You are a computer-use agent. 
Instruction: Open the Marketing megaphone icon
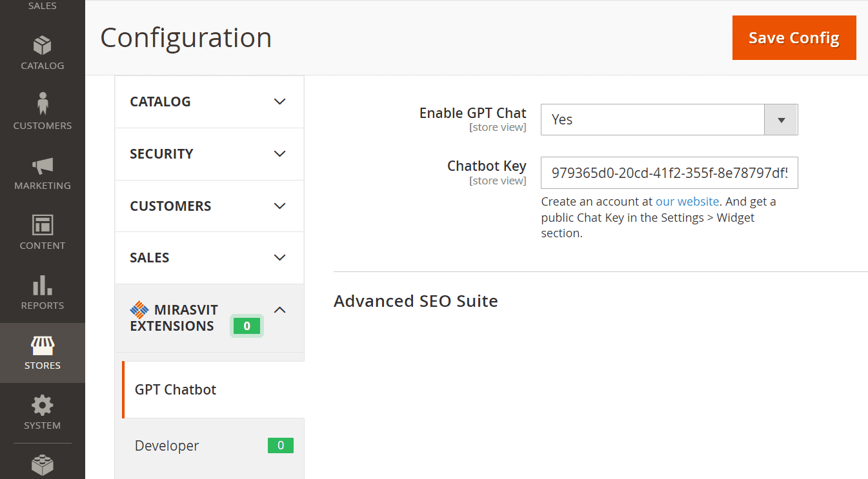[x=43, y=166]
